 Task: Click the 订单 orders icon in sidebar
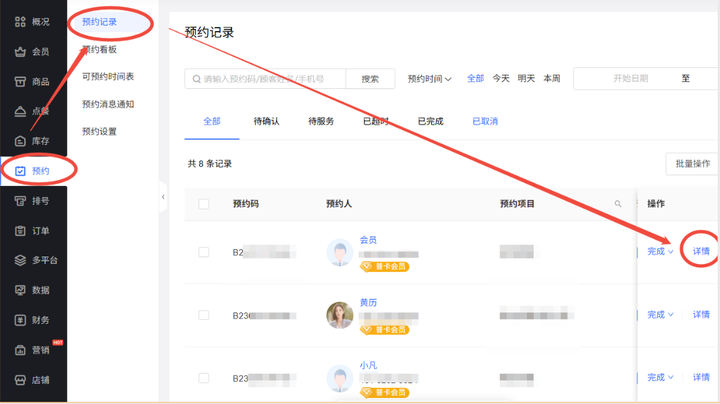tap(20, 231)
